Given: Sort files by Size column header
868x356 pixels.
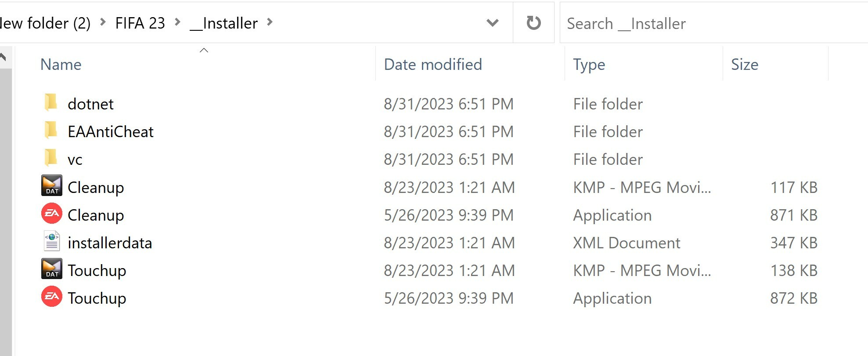Looking at the screenshot, I should click(745, 65).
